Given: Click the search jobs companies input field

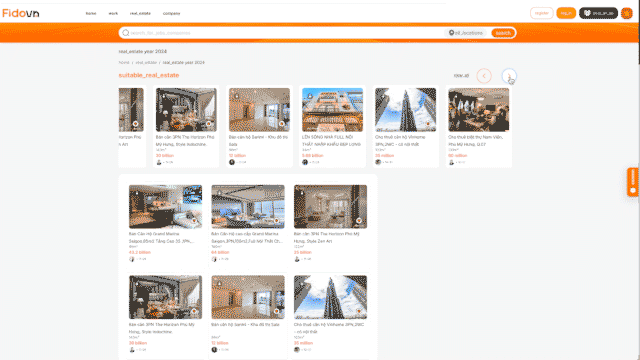Looking at the screenshot, I should point(286,33).
